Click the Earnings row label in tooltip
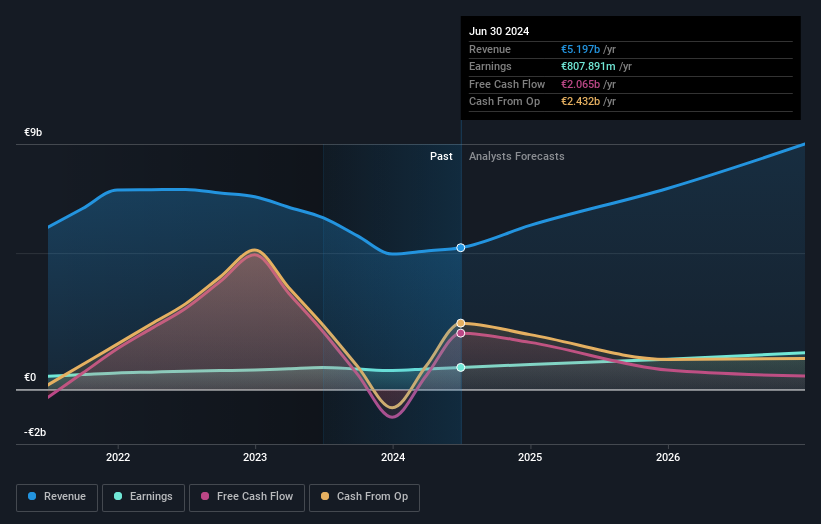This screenshot has width=821, height=524. point(490,66)
